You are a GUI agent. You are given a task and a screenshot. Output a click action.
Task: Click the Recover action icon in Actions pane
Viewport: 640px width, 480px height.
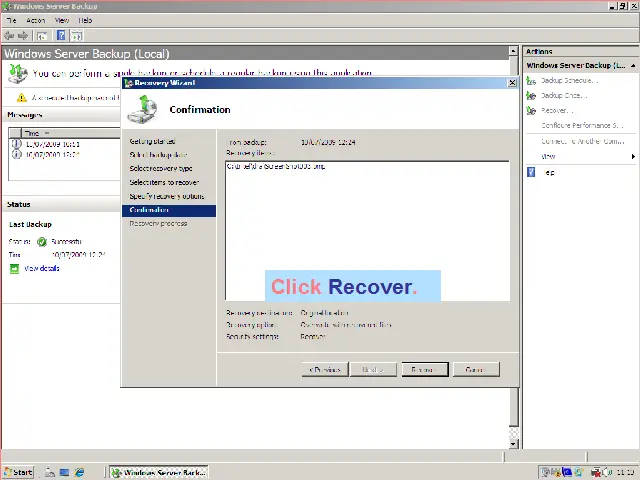(532, 110)
